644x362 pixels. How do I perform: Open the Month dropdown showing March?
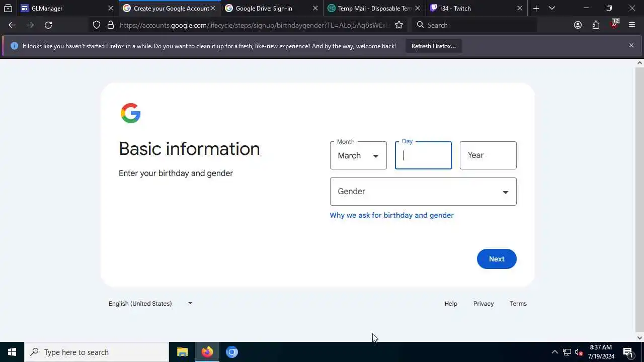[358, 155]
